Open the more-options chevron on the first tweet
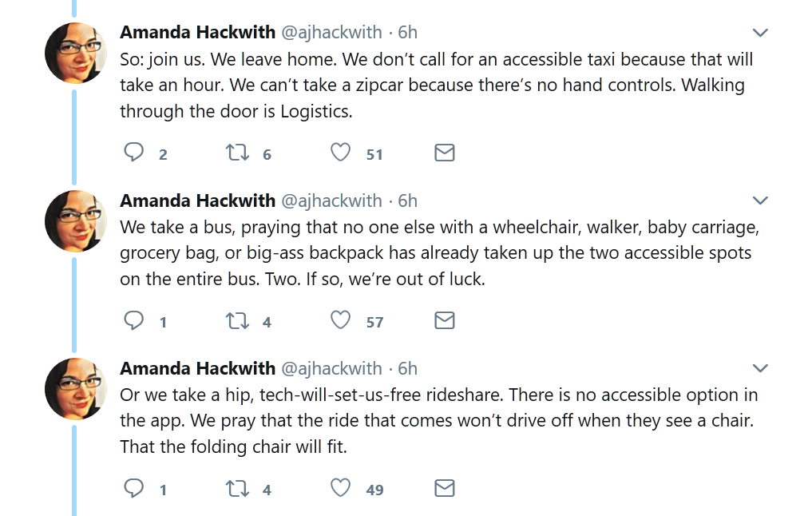 [x=760, y=34]
